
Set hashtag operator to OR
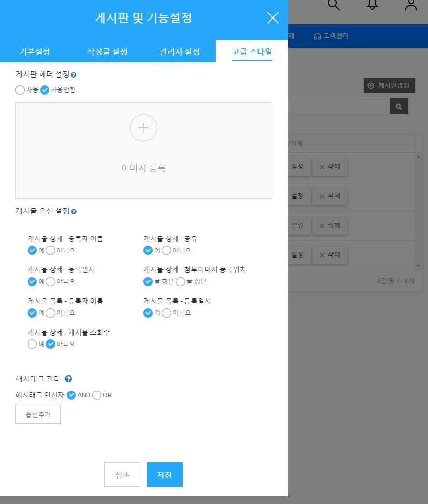tap(97, 395)
